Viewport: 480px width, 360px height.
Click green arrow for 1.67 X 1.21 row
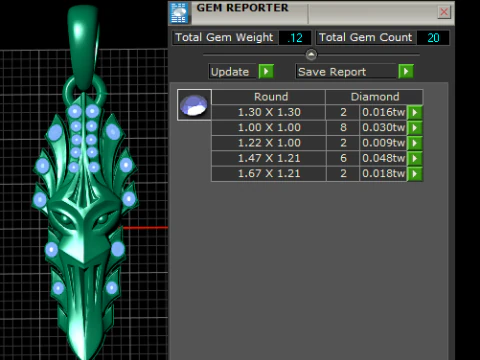415,174
